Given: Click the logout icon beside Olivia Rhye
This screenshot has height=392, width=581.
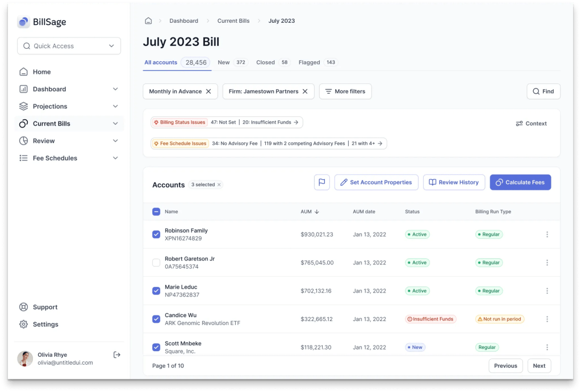Looking at the screenshot, I should pyautogui.click(x=117, y=355).
